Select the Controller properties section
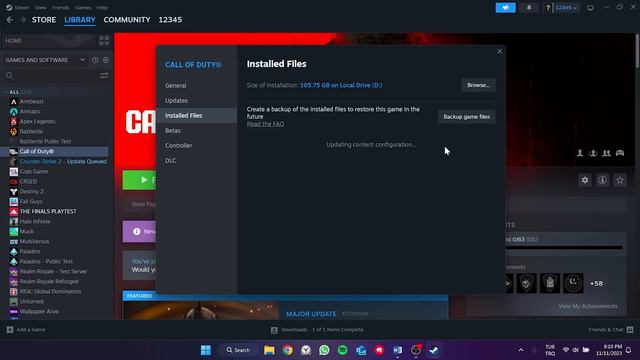 click(x=196, y=146)
